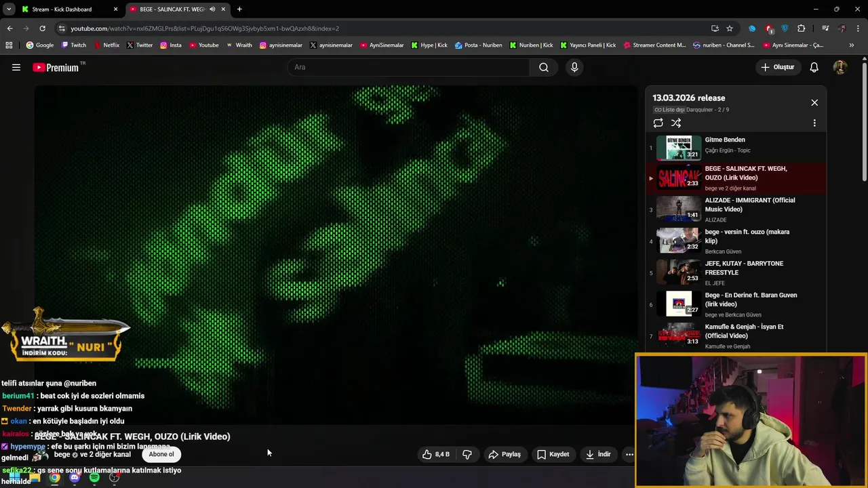868x488 pixels.
Task: Show more bookmarks with the chevron
Action: [x=852, y=45]
